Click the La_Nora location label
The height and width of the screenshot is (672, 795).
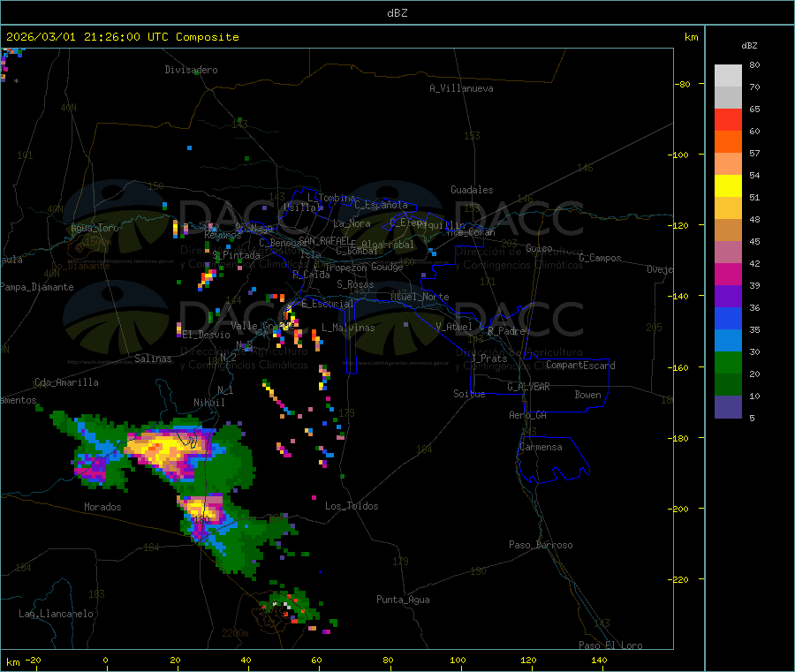coord(352,223)
